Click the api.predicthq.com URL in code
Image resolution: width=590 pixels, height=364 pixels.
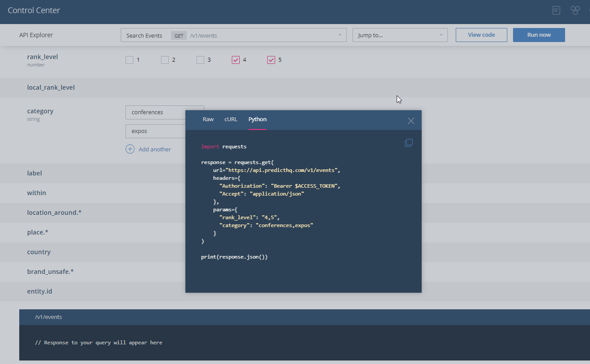click(283, 170)
